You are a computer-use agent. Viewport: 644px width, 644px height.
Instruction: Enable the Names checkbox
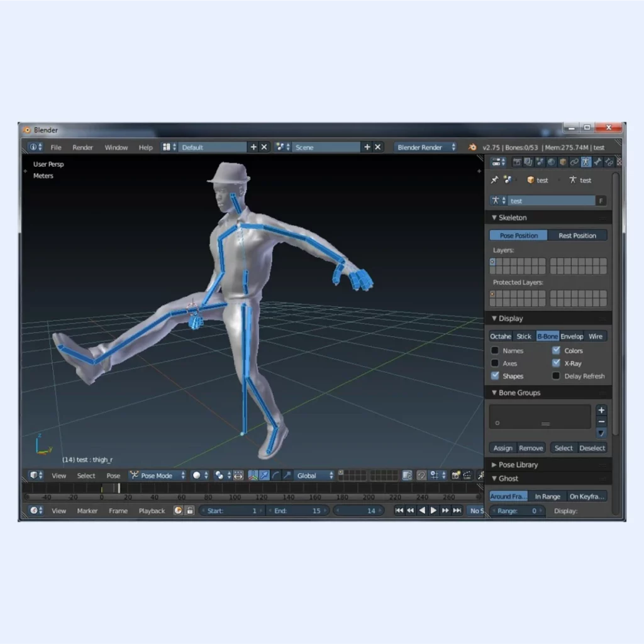tap(495, 350)
